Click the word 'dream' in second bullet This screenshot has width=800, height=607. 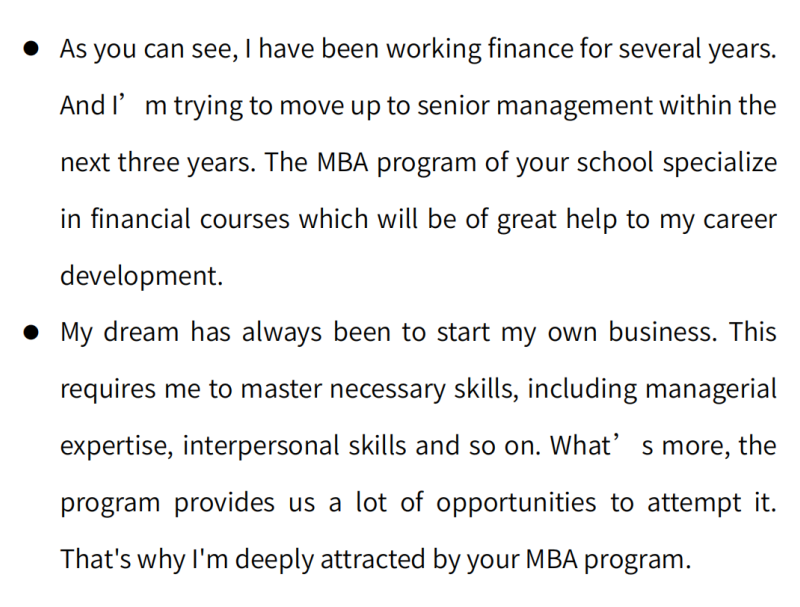(x=141, y=332)
